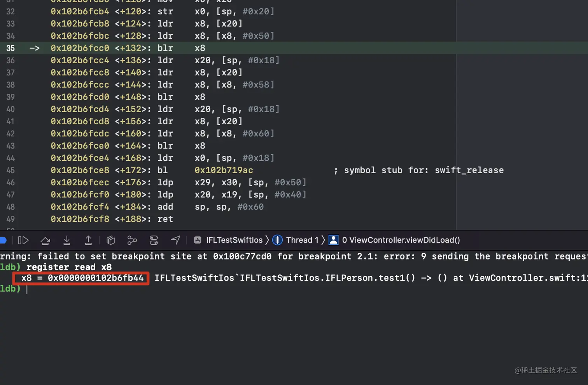Toggle the breakpoints activation button
588x385 pixels.
3,240
